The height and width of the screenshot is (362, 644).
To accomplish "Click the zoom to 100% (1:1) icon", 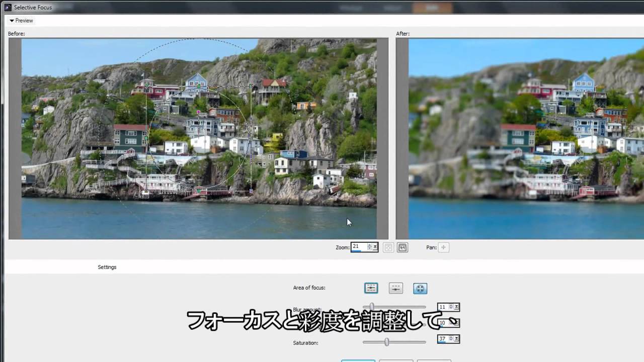I will click(x=403, y=247).
